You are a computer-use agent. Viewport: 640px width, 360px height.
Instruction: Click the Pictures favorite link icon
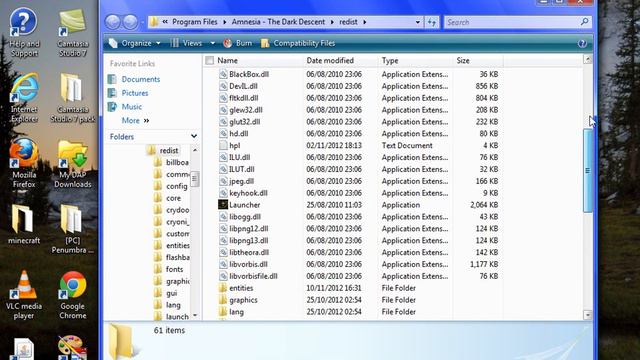pyautogui.click(x=112, y=93)
